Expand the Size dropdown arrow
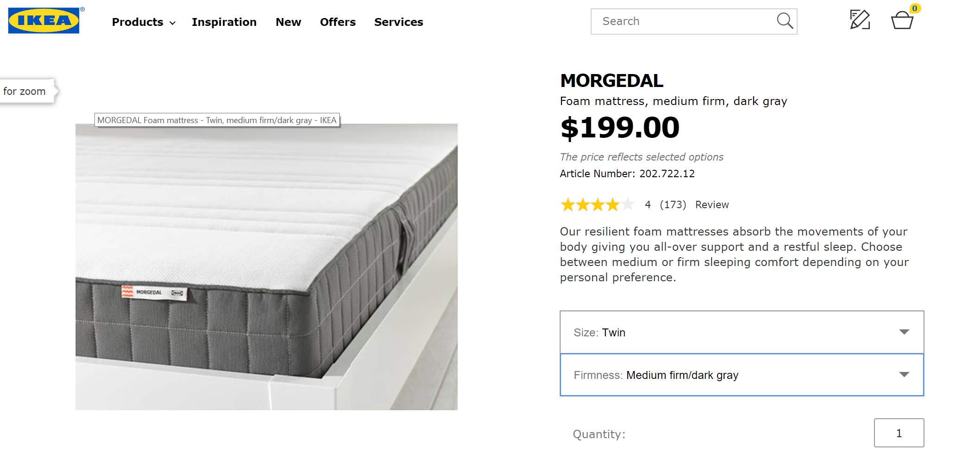 tap(904, 332)
